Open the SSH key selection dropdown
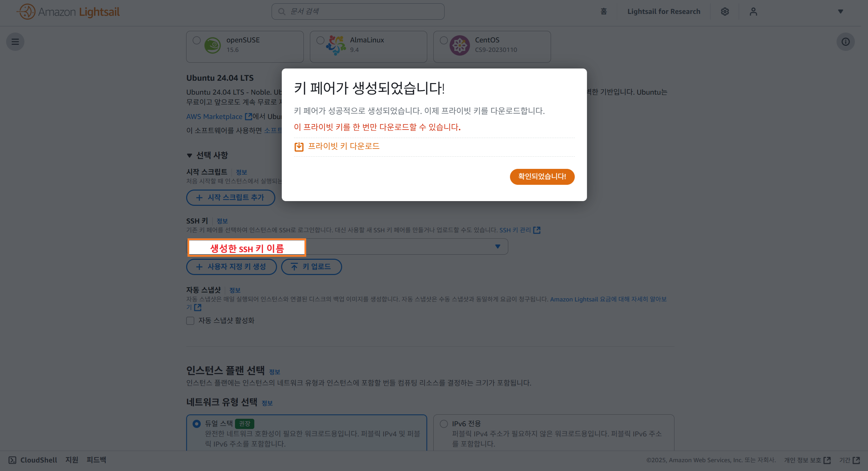 [x=497, y=247]
